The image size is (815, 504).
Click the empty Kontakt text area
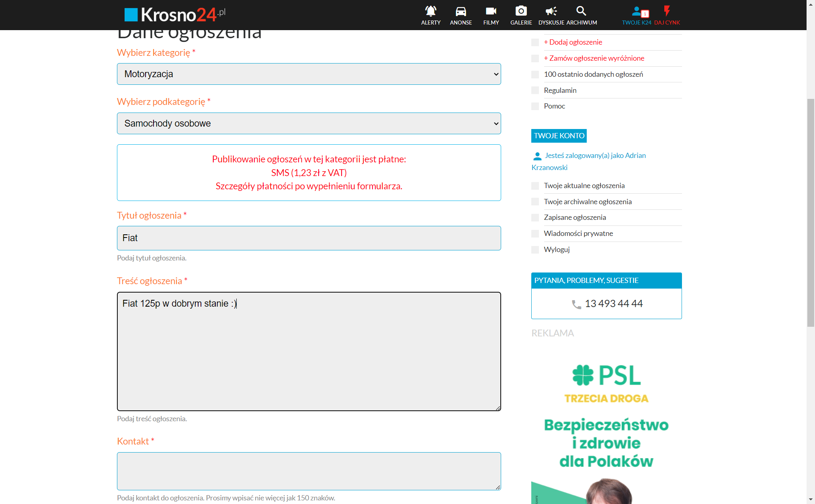309,471
